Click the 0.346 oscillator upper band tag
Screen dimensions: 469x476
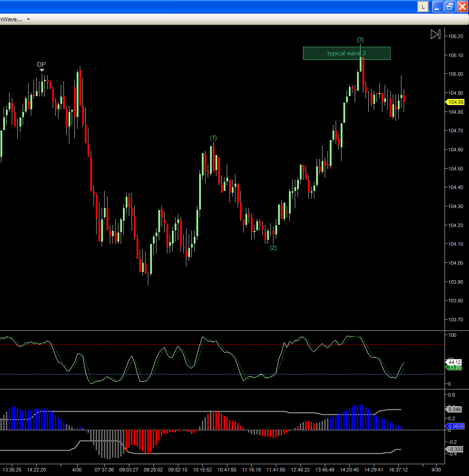(x=454, y=409)
